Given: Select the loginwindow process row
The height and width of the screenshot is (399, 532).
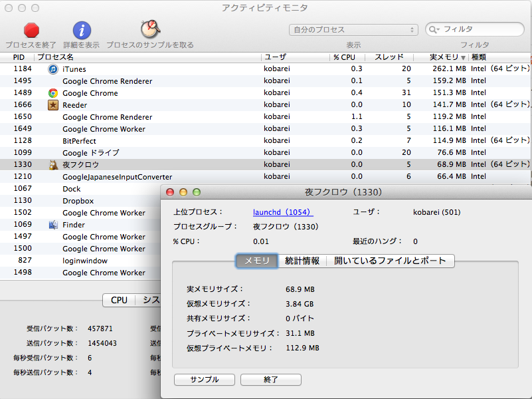Looking at the screenshot, I should coord(80,261).
